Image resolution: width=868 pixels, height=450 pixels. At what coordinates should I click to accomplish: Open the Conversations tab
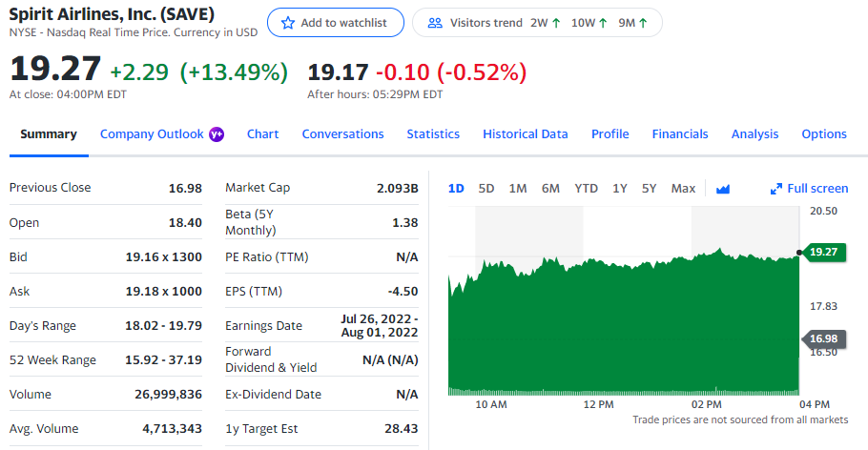pyautogui.click(x=342, y=133)
